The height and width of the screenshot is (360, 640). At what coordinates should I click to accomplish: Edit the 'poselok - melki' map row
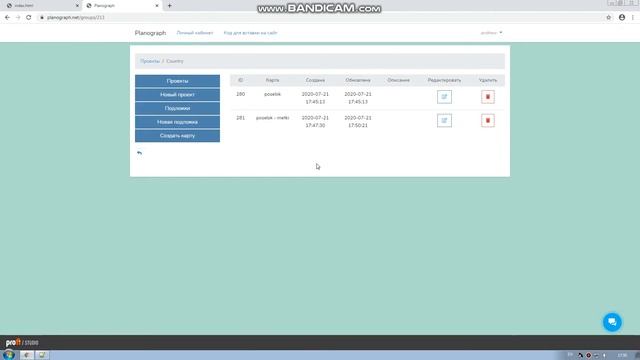coord(444,120)
